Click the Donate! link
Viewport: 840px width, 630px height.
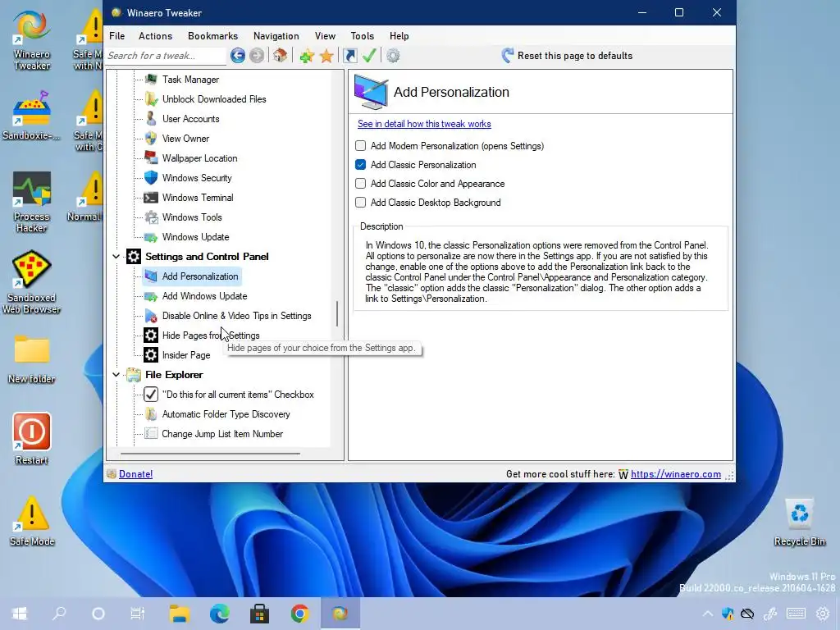pyautogui.click(x=135, y=474)
